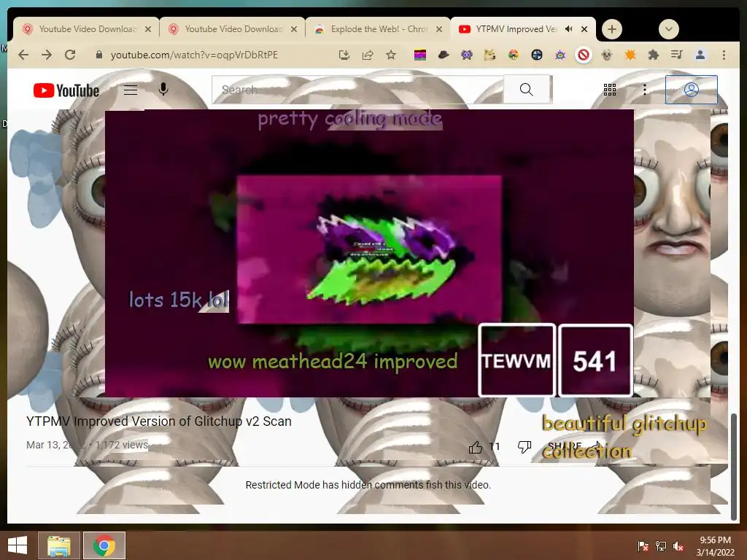The width and height of the screenshot is (747, 560).
Task: Click the page vertical scrollbar thumb
Action: click(734, 467)
